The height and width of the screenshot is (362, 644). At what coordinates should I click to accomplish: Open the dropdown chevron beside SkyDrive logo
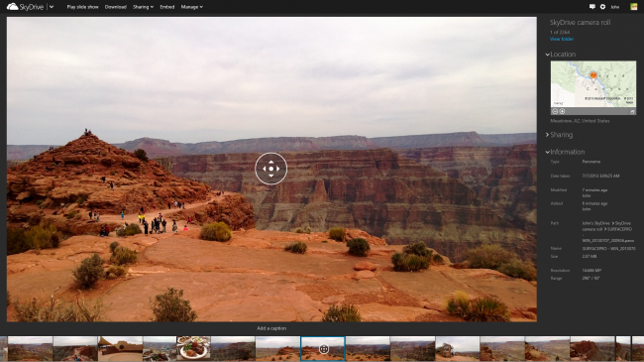point(52,7)
